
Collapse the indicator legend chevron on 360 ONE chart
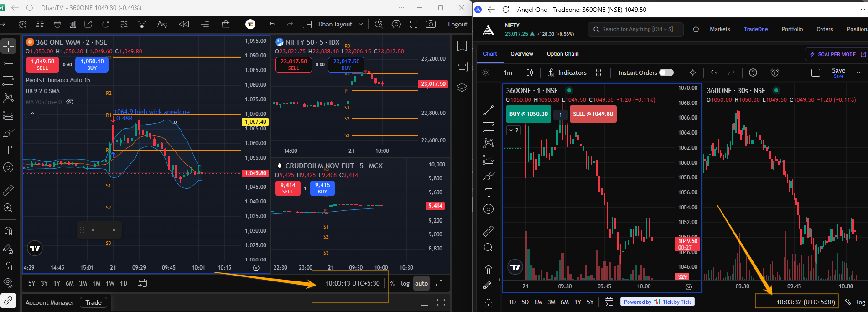coord(32,114)
